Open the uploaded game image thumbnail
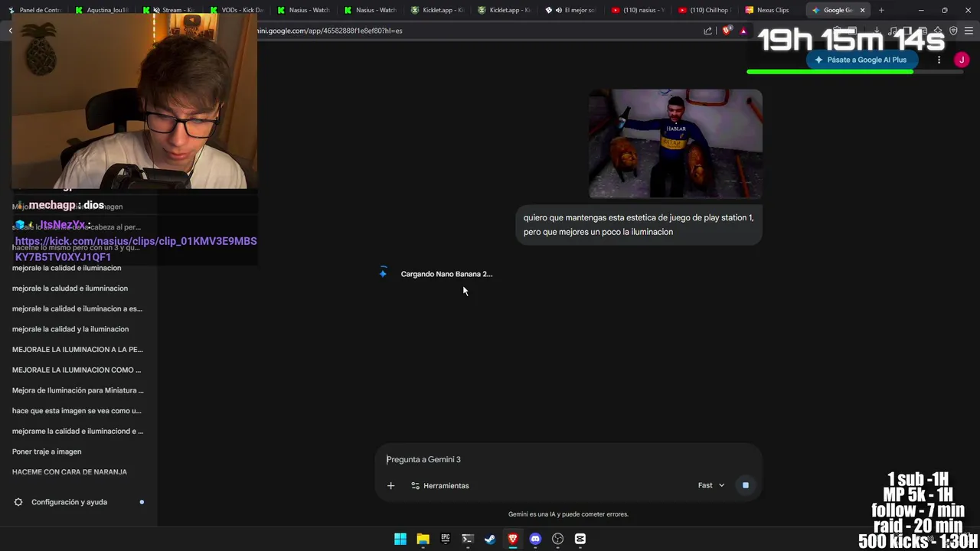The height and width of the screenshot is (551, 980). (675, 144)
